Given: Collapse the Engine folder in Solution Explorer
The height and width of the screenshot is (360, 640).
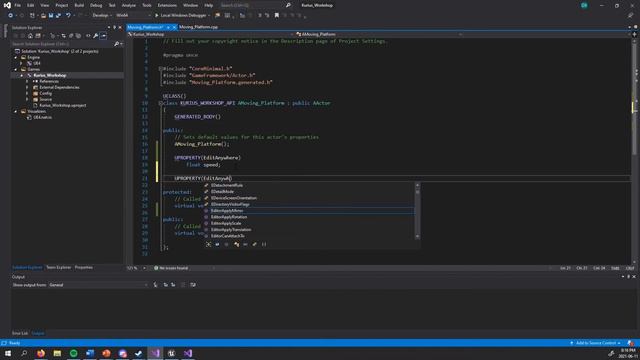Looking at the screenshot, I should 16,58.
